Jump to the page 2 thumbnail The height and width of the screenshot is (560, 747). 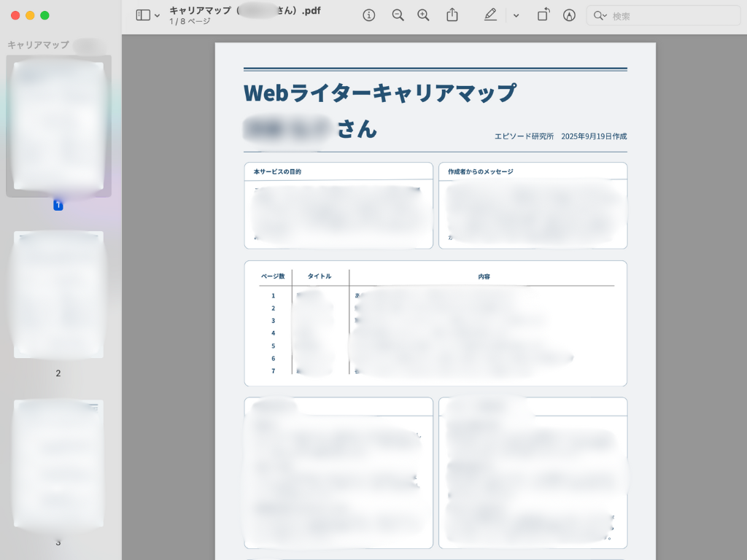point(58,295)
